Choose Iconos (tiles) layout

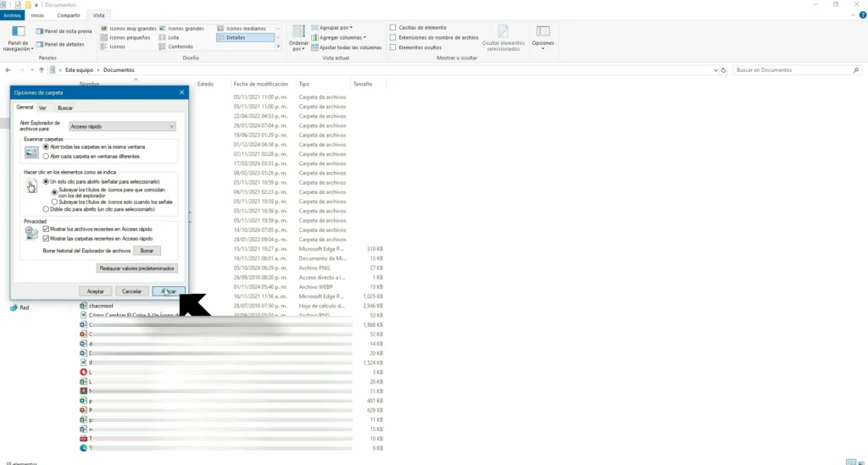click(x=113, y=47)
